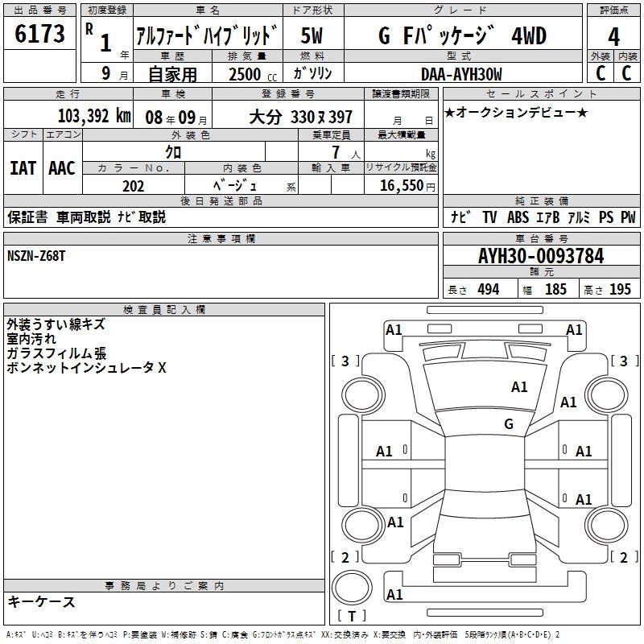Select the [T] marker below the car diagram
The width and height of the screenshot is (644, 644).
pyautogui.click(x=351, y=617)
